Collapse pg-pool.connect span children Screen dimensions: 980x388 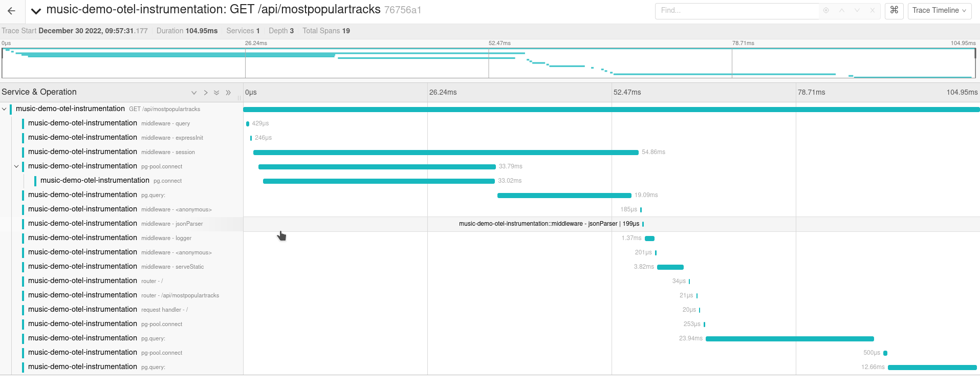(x=16, y=166)
